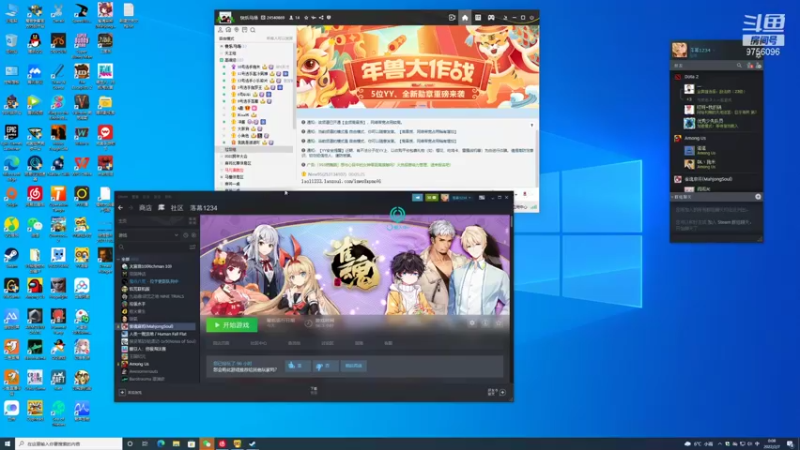
Task: Open the YY app list icon beside home
Action: click(x=478, y=17)
